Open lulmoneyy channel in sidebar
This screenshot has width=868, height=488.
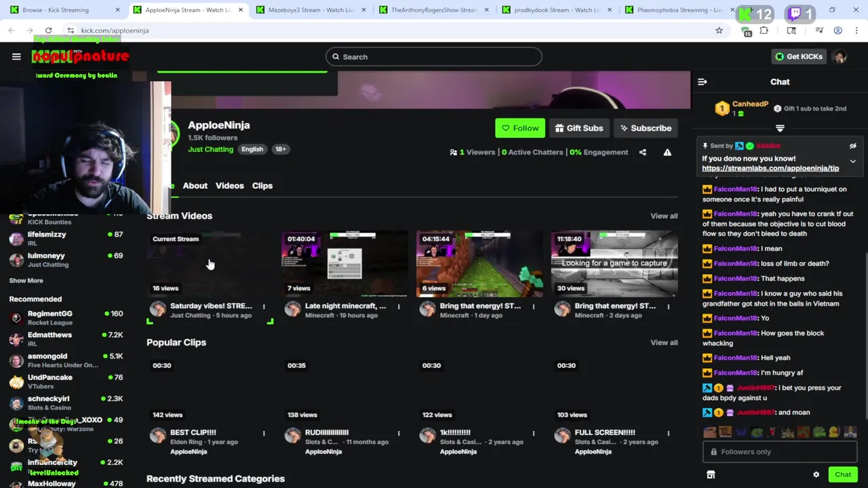(x=66, y=260)
